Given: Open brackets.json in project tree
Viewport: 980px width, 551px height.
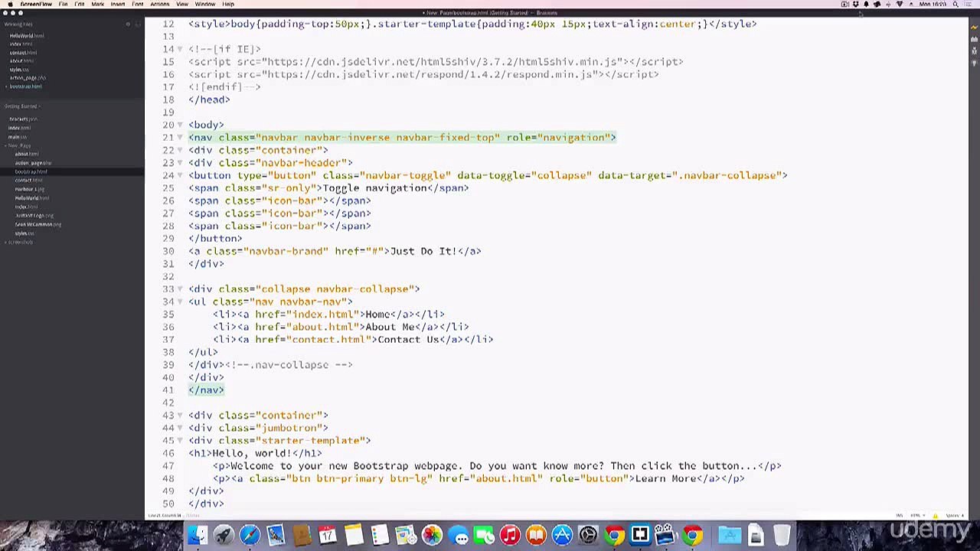Looking at the screenshot, I should click(x=23, y=119).
